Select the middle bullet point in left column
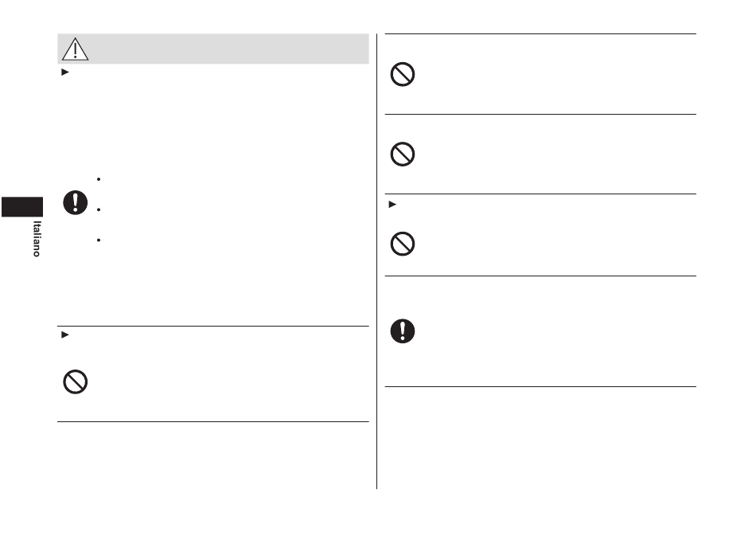This screenshot has height=540, width=756. pyautogui.click(x=99, y=209)
